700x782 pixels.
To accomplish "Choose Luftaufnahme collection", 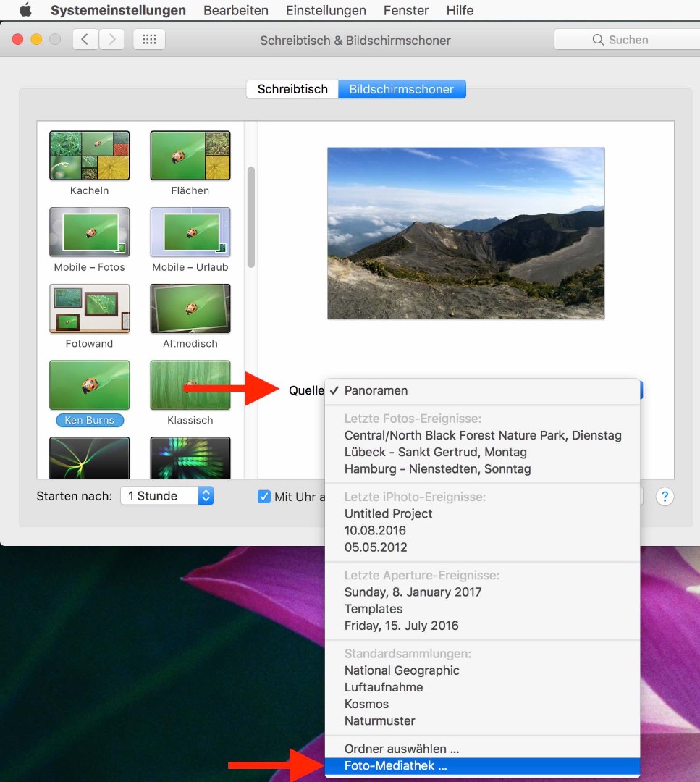I will 482,687.
